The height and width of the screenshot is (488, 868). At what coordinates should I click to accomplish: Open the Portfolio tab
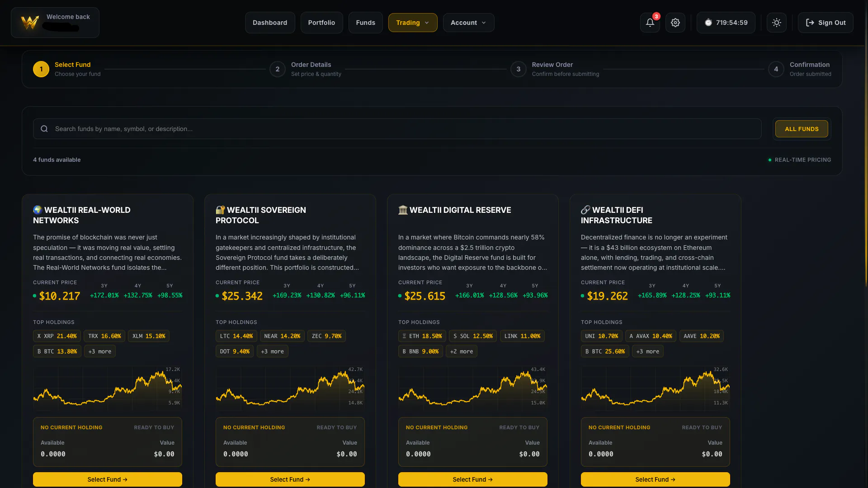click(x=321, y=23)
